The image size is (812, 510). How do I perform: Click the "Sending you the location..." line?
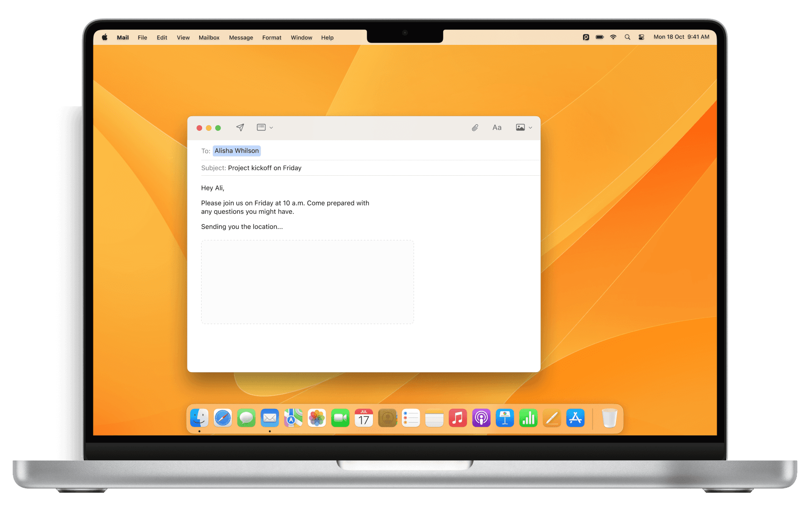[242, 227]
